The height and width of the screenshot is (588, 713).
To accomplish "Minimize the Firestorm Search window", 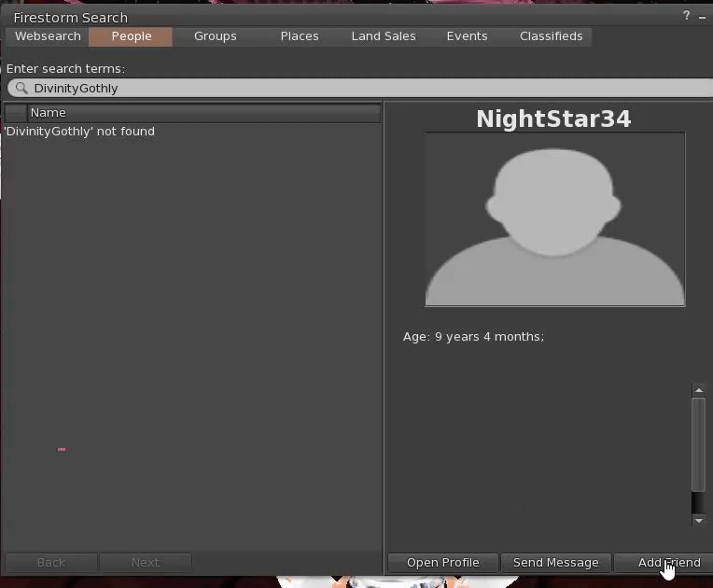I will point(702,17).
